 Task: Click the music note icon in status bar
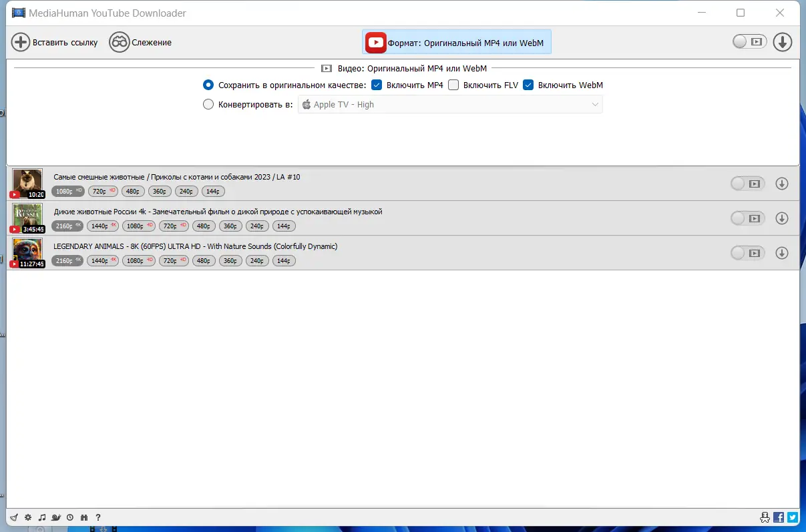42,517
